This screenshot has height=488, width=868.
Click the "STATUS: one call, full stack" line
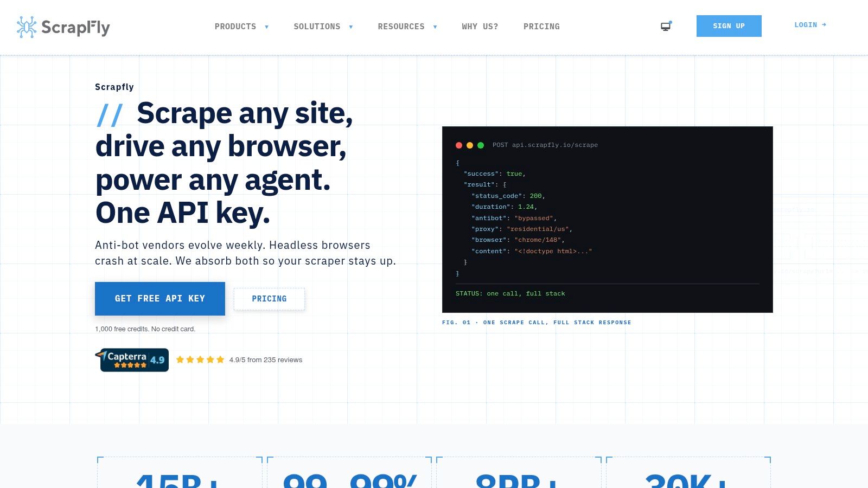click(x=510, y=293)
